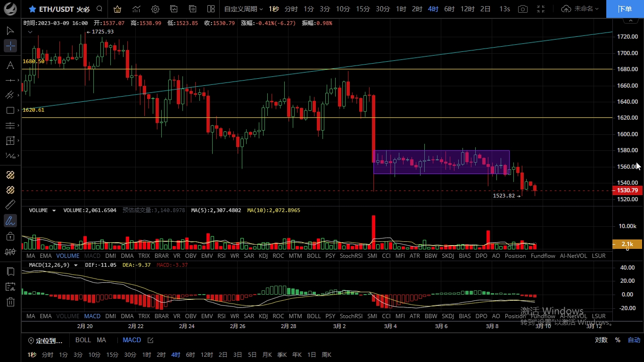Select the horizontal line drawing tool
Viewport: 644px width, 362px height.
9,81
